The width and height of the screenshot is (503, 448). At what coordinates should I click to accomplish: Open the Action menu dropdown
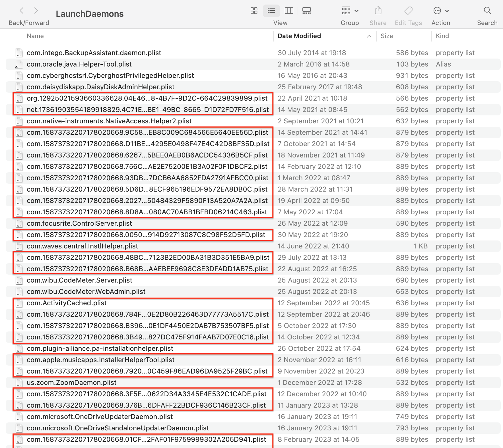(x=441, y=11)
